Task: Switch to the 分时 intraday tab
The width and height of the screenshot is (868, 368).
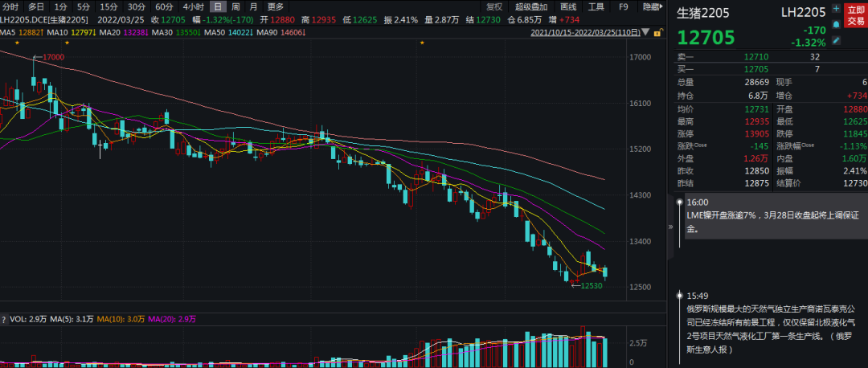Action: 10,7
